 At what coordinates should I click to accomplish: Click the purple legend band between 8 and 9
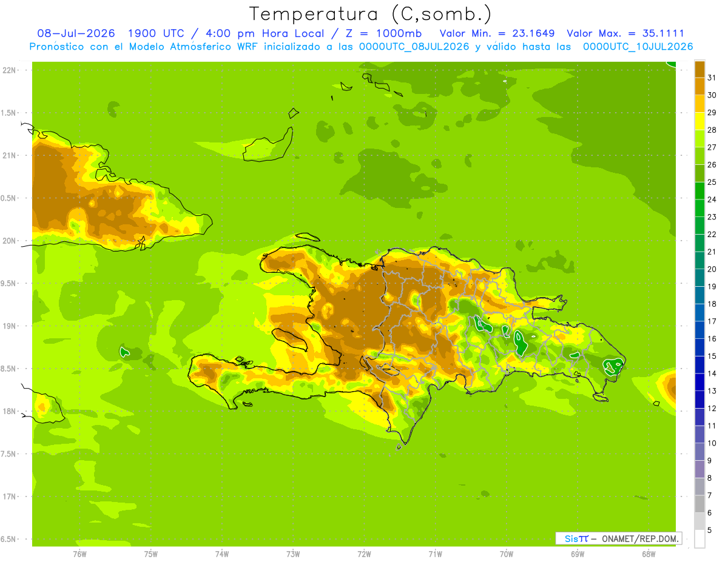coord(699,469)
